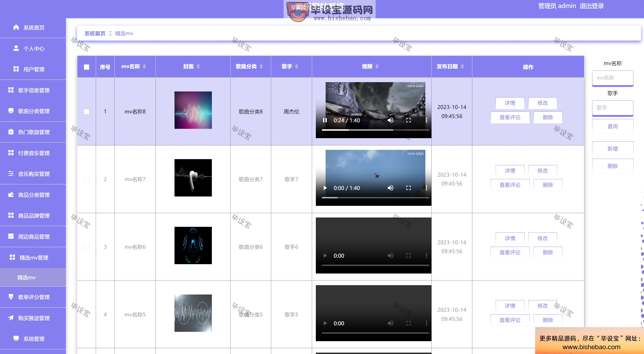Sort table by 视频 column
The height and width of the screenshot is (354, 644).
point(377,67)
